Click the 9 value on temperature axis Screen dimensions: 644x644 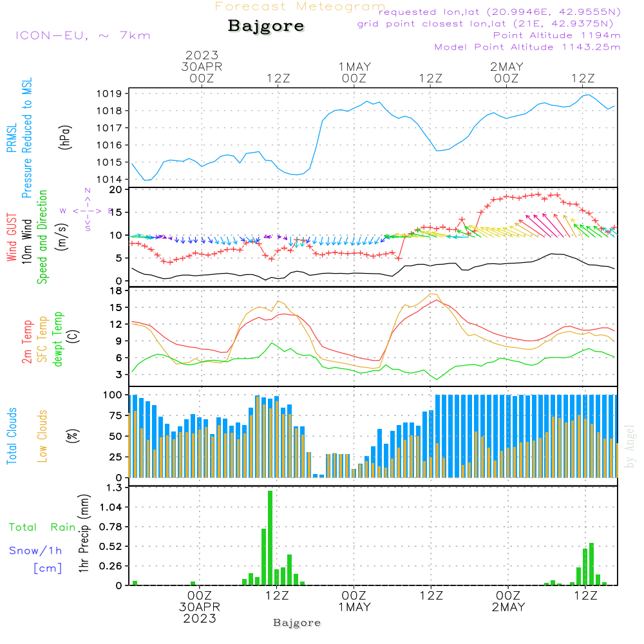coord(119,341)
